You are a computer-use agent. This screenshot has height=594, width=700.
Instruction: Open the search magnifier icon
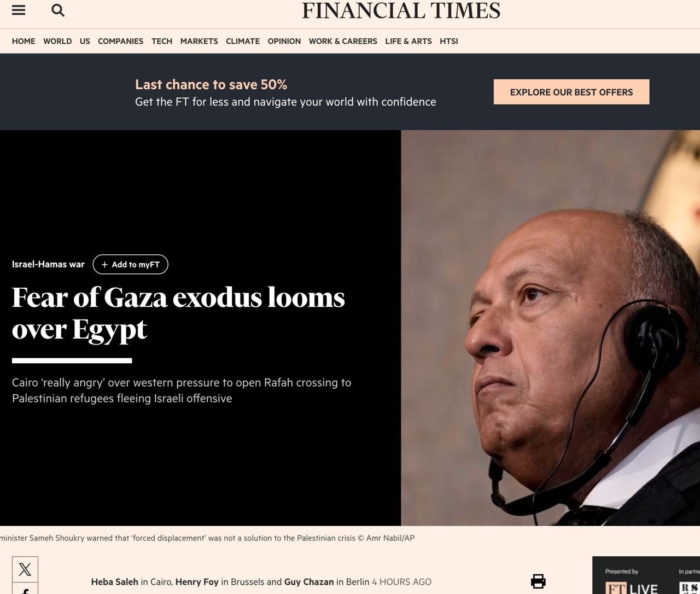(58, 10)
